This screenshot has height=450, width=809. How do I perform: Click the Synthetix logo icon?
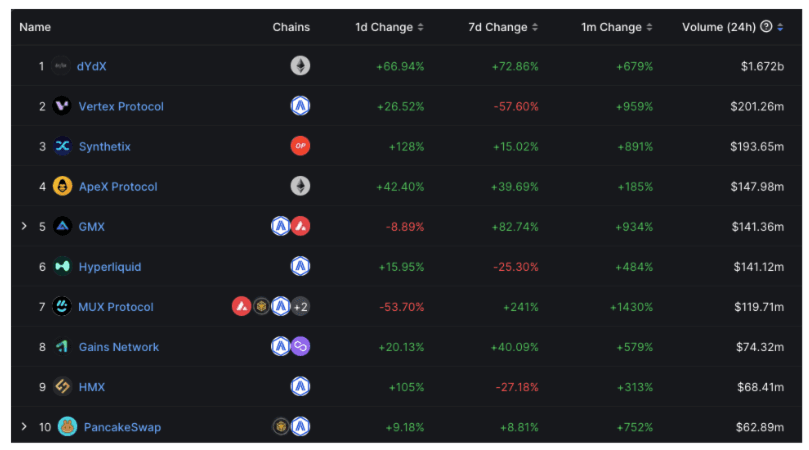[x=62, y=146]
